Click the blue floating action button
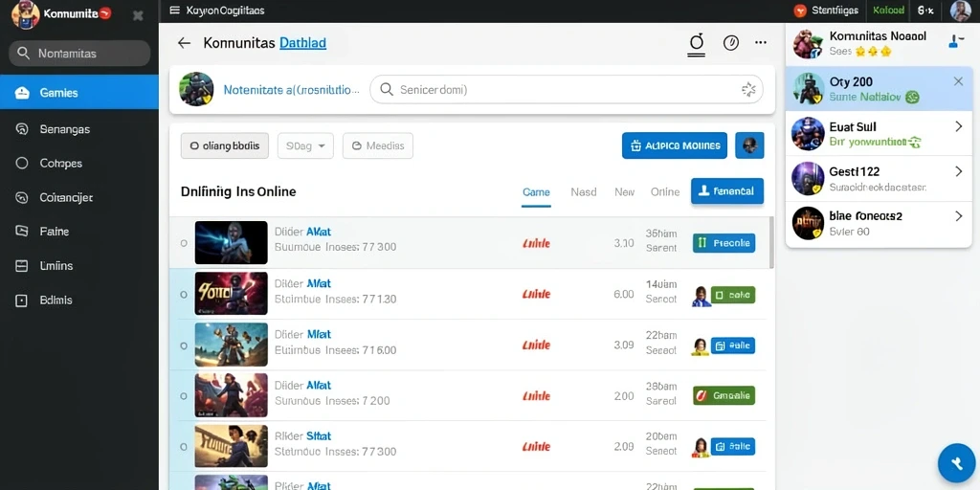This screenshot has height=490, width=980. click(957, 464)
